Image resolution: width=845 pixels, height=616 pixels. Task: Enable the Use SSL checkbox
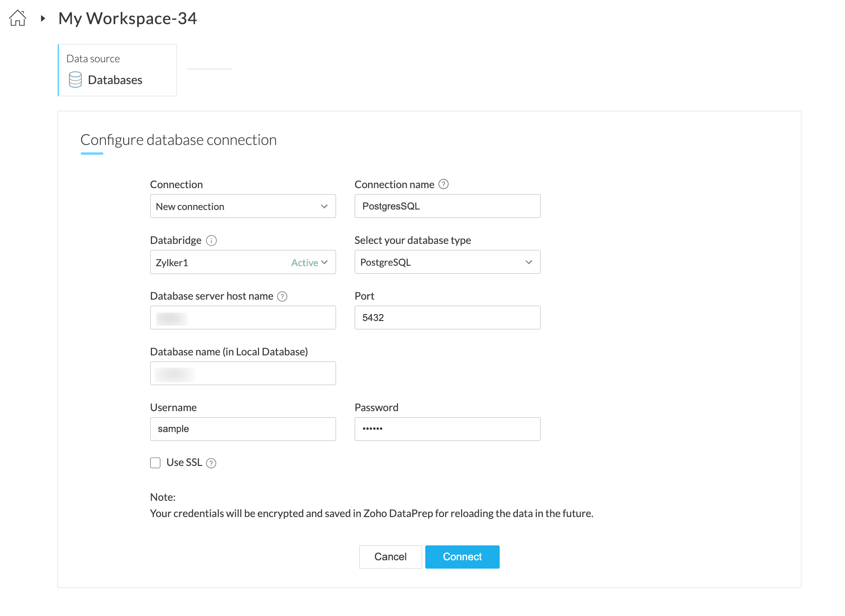point(155,463)
